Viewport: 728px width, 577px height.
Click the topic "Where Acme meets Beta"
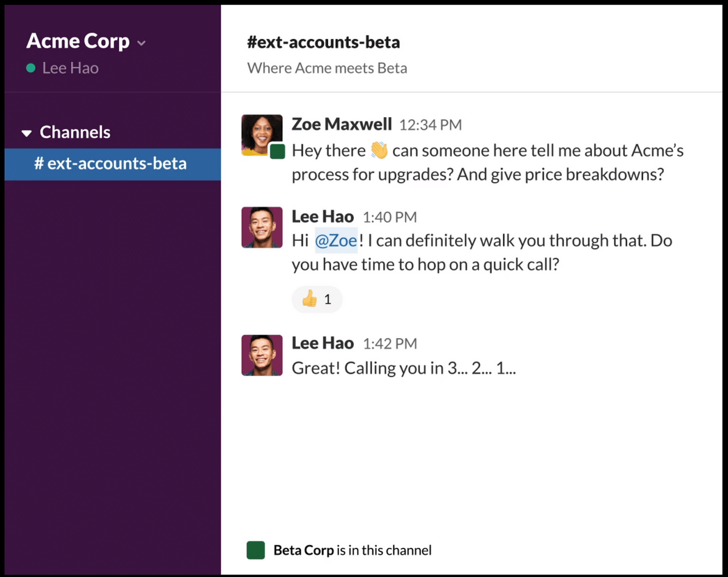pos(327,68)
